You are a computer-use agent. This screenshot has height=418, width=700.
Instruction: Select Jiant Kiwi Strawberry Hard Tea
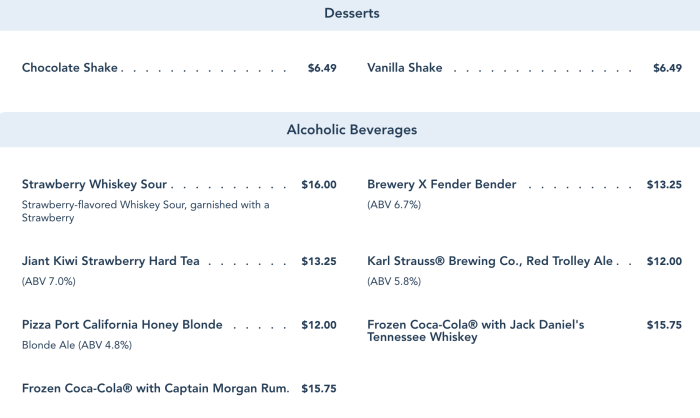(x=110, y=261)
